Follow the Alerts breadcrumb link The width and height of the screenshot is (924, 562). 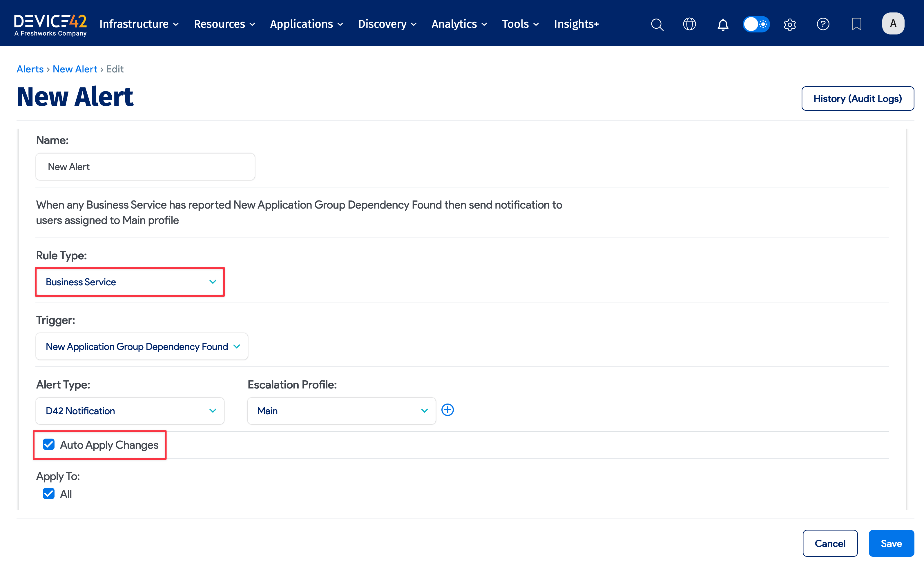coord(30,69)
